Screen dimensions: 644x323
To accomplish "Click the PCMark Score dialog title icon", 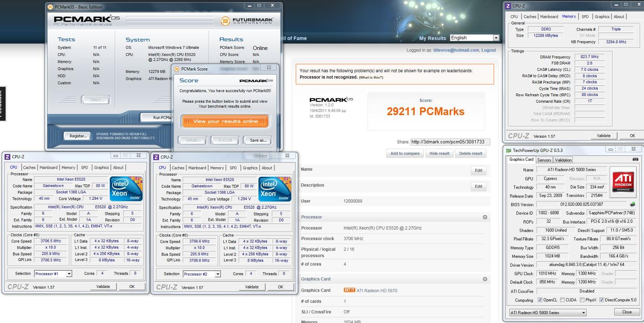I will pyautogui.click(x=177, y=69).
